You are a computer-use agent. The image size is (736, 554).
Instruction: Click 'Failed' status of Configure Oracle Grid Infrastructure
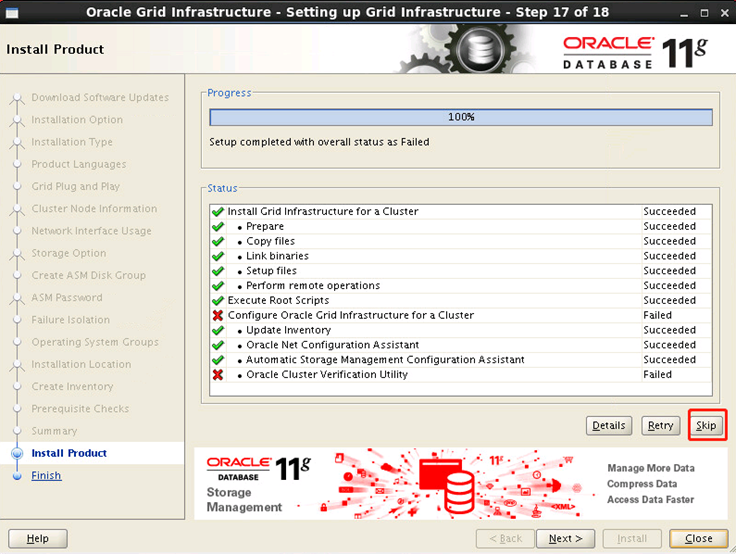(657, 315)
